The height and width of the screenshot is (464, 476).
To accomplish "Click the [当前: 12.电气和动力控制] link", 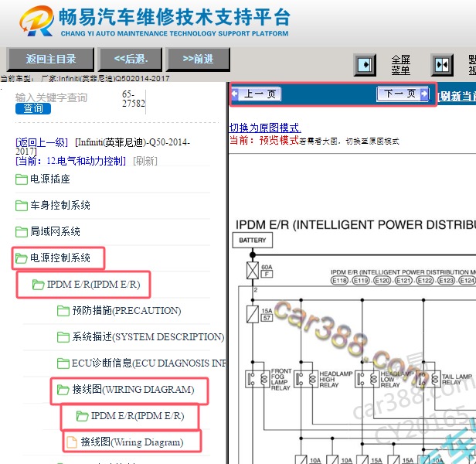I will (x=70, y=161).
